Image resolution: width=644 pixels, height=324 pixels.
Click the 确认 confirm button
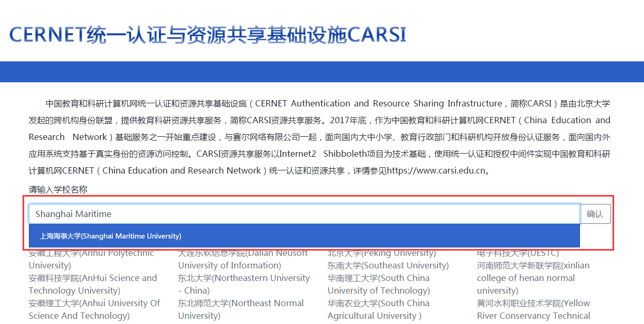[x=595, y=214]
